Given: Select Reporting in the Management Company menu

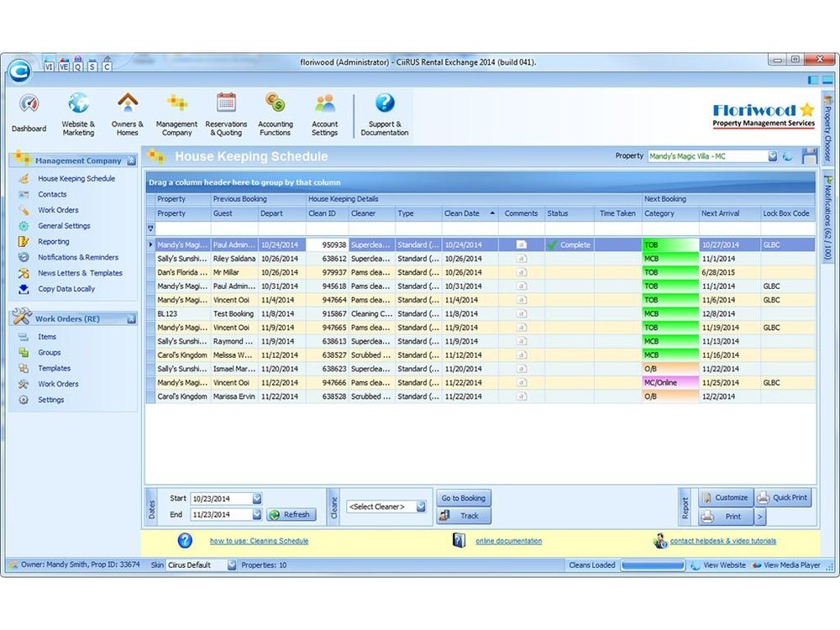Looking at the screenshot, I should click(x=52, y=241).
